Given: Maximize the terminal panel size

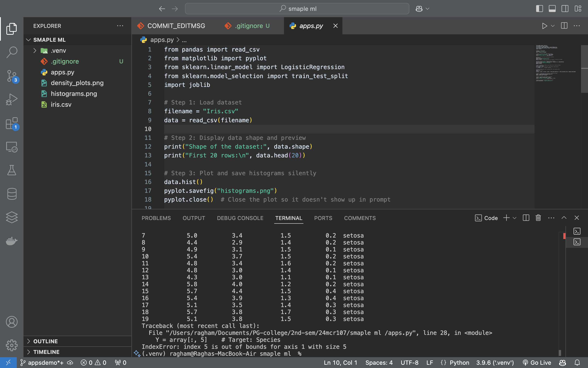Looking at the screenshot, I should click(x=564, y=218).
